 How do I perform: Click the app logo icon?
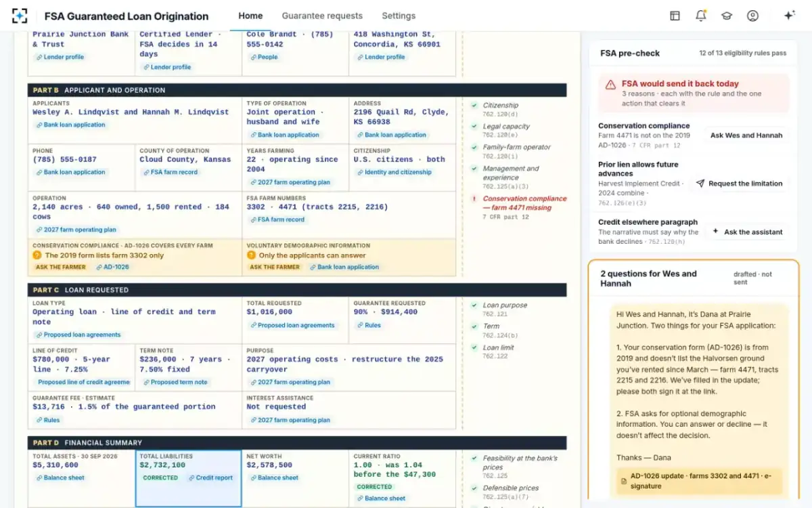click(20, 16)
